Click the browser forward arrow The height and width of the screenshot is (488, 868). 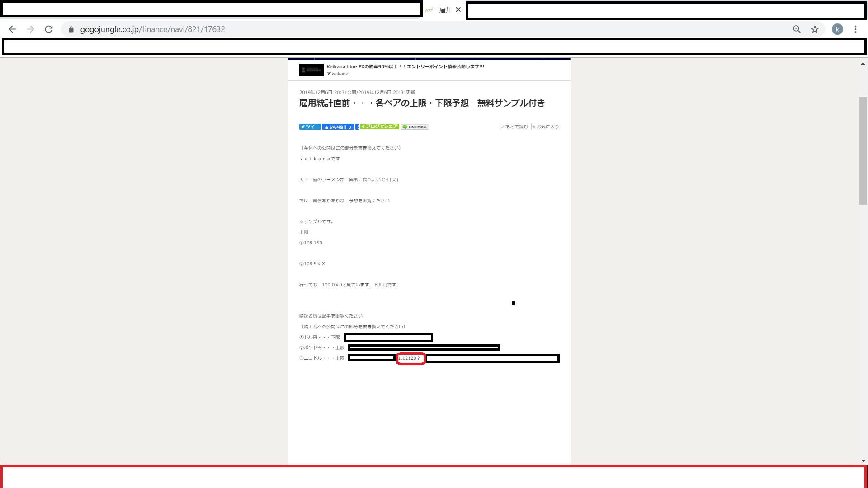[30, 29]
